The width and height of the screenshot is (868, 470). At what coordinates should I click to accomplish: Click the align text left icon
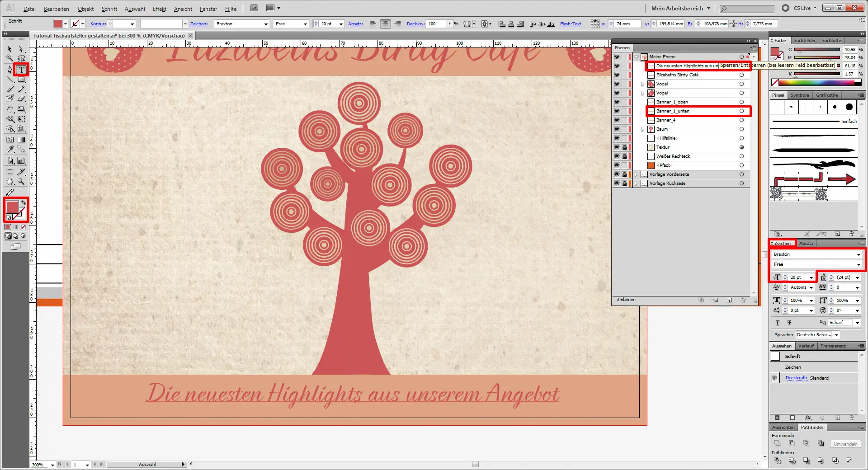[373, 24]
